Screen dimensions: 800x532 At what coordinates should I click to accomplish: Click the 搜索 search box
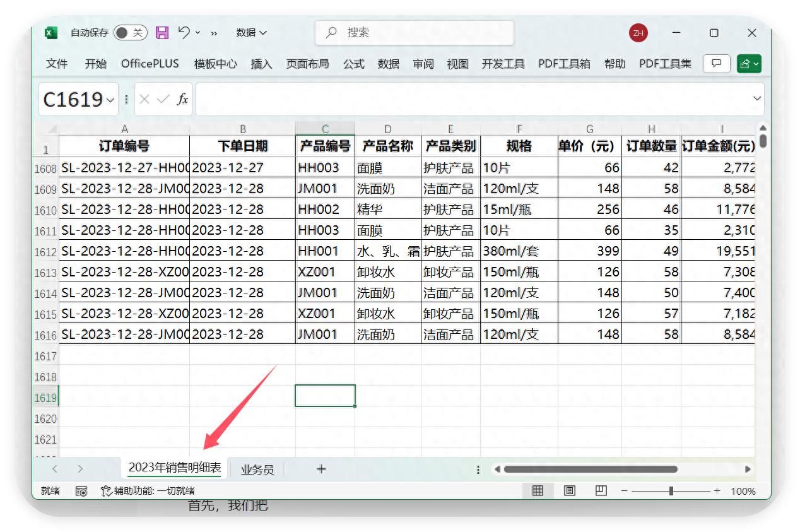click(x=415, y=33)
